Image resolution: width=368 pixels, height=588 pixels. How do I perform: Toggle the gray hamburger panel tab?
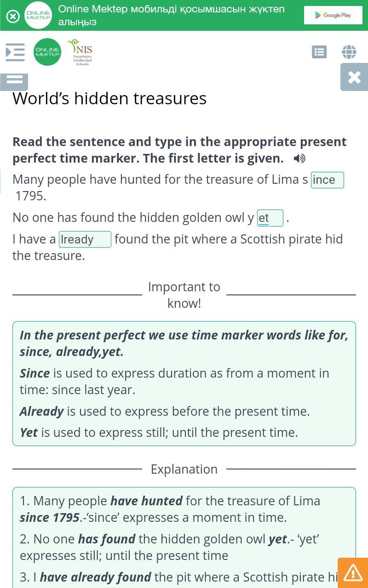pos(14,80)
